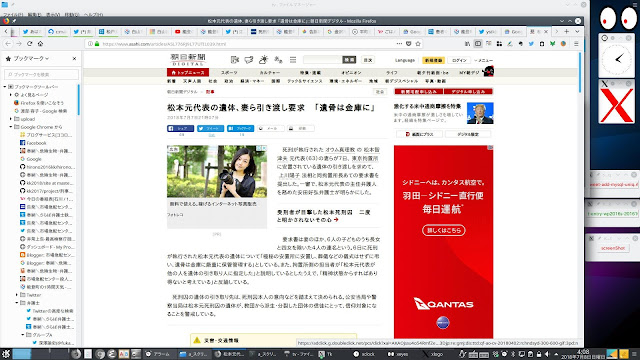
Task: Open Asahi header list menu icon
Action: pyautogui.click(x=293, y=60)
